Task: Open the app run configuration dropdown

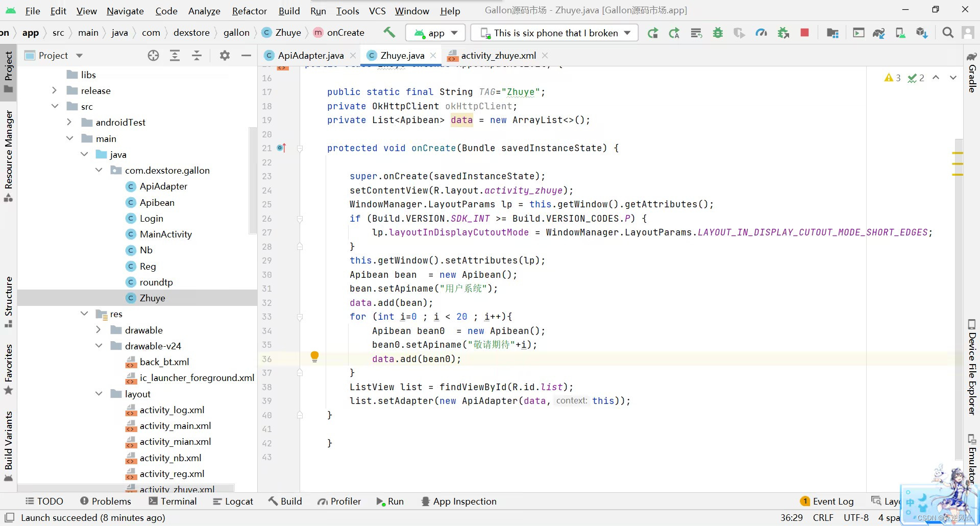Action: point(435,33)
